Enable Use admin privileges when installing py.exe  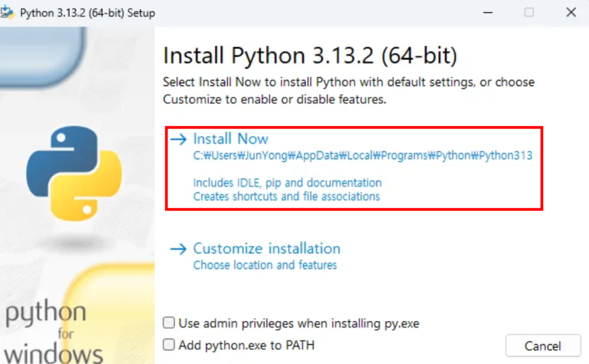pos(169,322)
